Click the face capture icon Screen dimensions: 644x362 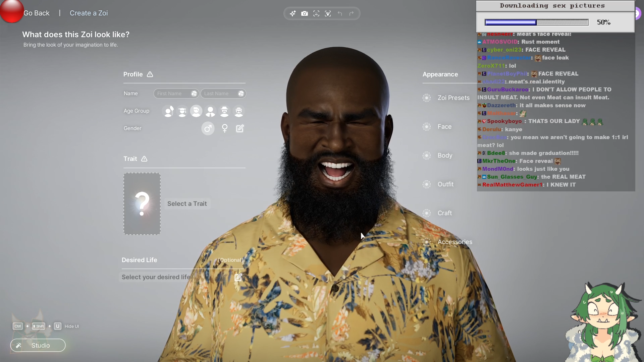point(316,13)
